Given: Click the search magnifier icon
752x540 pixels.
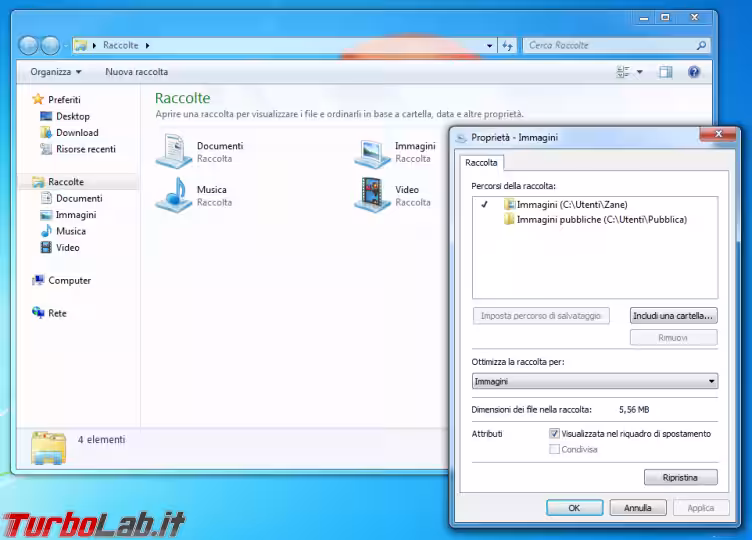Looking at the screenshot, I should [701, 46].
